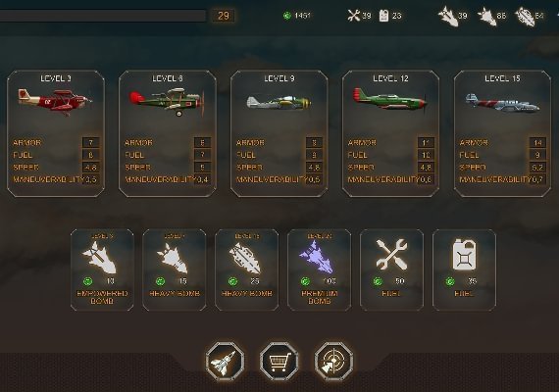Screen dimensions: 559x392
Task: Click the repair tools counter in top bar
Action: pyautogui.click(x=359, y=16)
